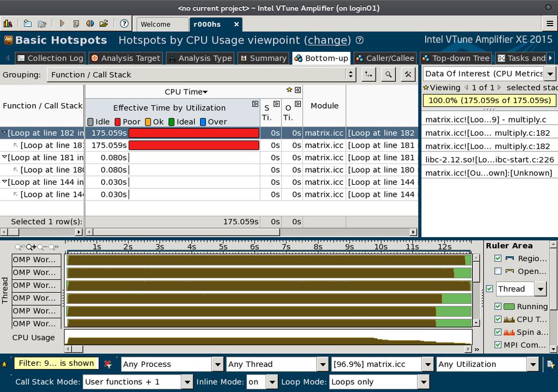Click the previous stack arrow next to Viewing
This screenshot has height=392, width=558.
(466, 87)
